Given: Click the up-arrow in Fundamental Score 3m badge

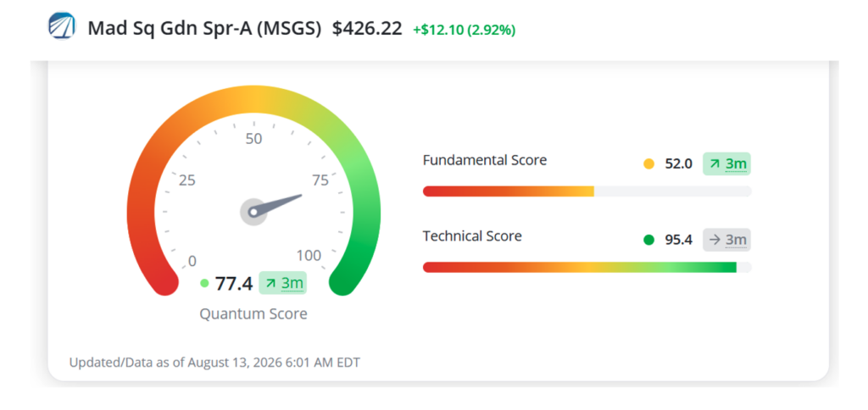Looking at the screenshot, I should [715, 163].
